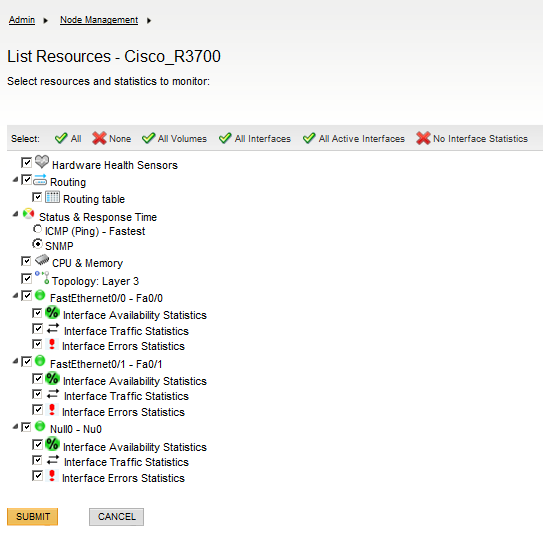Open the Node Management breadcrumb link
The image size is (543, 539).
pyautogui.click(x=99, y=20)
